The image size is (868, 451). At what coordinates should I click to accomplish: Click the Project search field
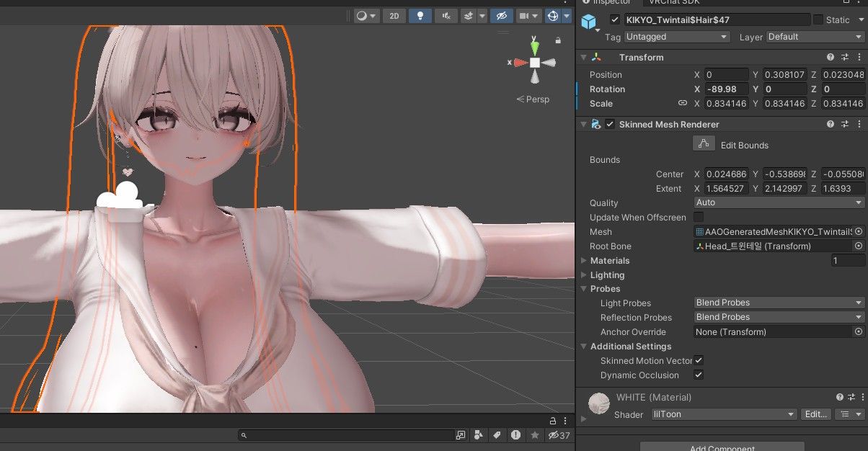(x=345, y=435)
